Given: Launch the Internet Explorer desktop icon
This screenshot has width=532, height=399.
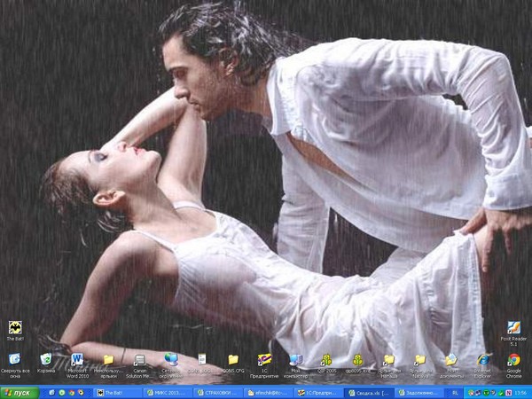Looking at the screenshot, I should pyautogui.click(x=483, y=365).
